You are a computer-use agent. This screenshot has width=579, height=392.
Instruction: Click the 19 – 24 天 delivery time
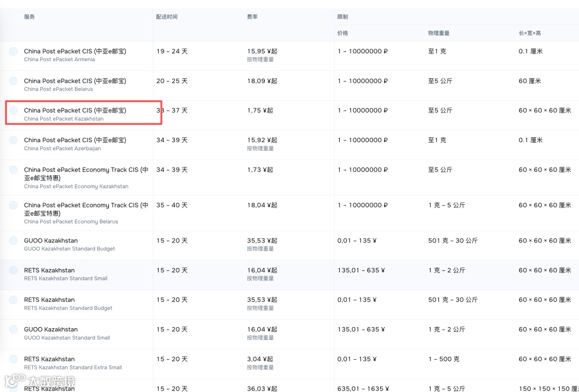172,51
